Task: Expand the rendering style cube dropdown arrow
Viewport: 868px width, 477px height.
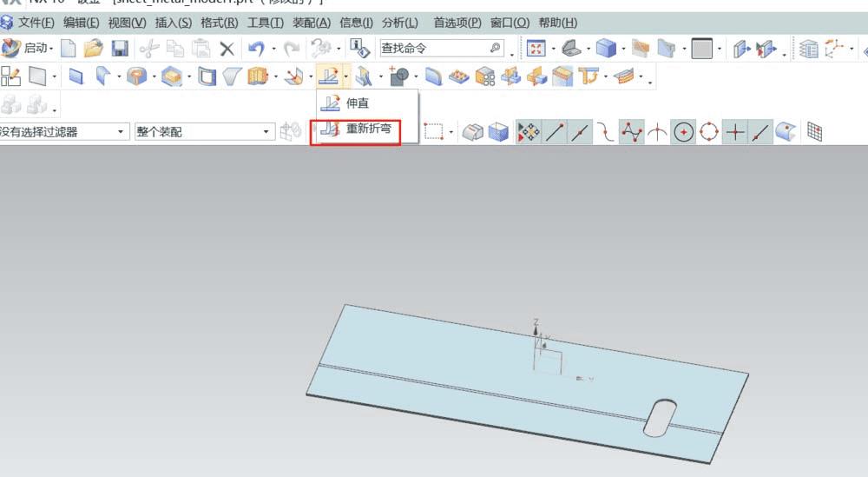Action: click(x=623, y=49)
